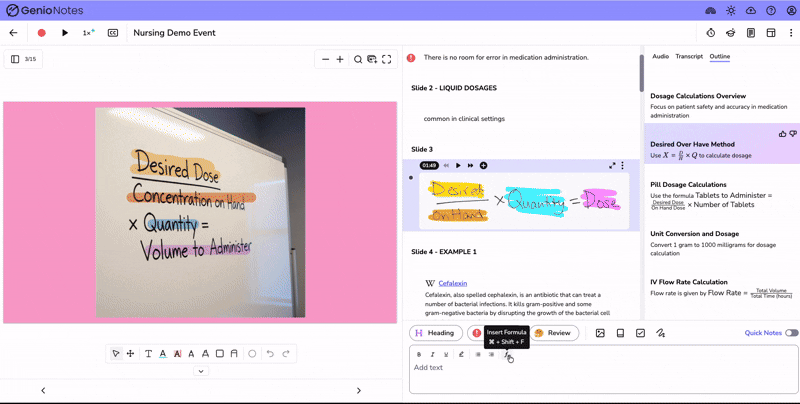Open the Cefalexin Wikipedia link
This screenshot has height=404, width=800.
pyautogui.click(x=453, y=283)
